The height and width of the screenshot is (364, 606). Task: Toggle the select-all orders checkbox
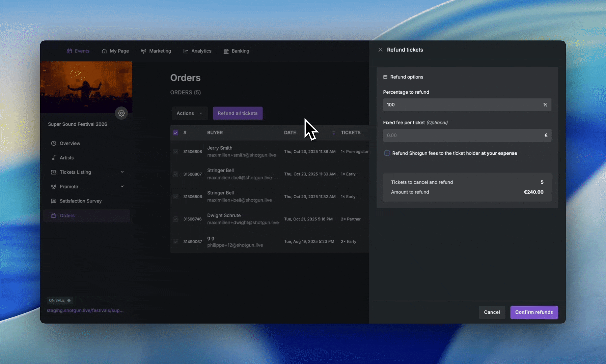tap(175, 133)
